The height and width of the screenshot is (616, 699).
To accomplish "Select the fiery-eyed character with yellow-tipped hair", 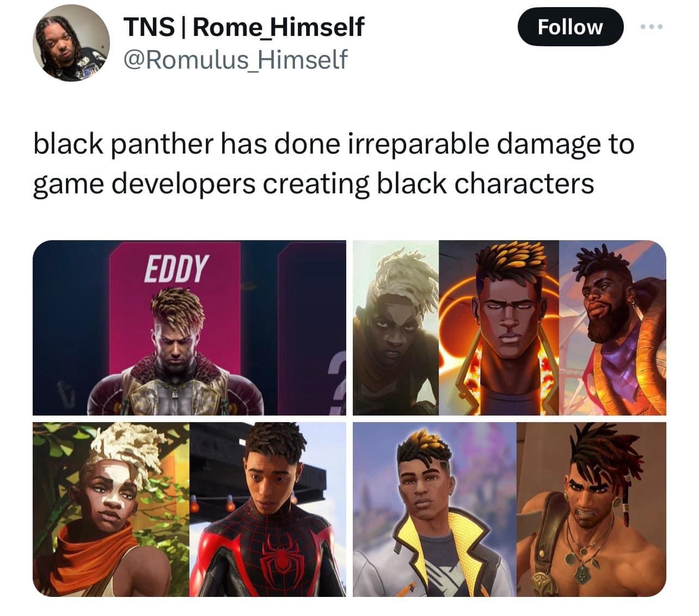I will click(x=499, y=328).
